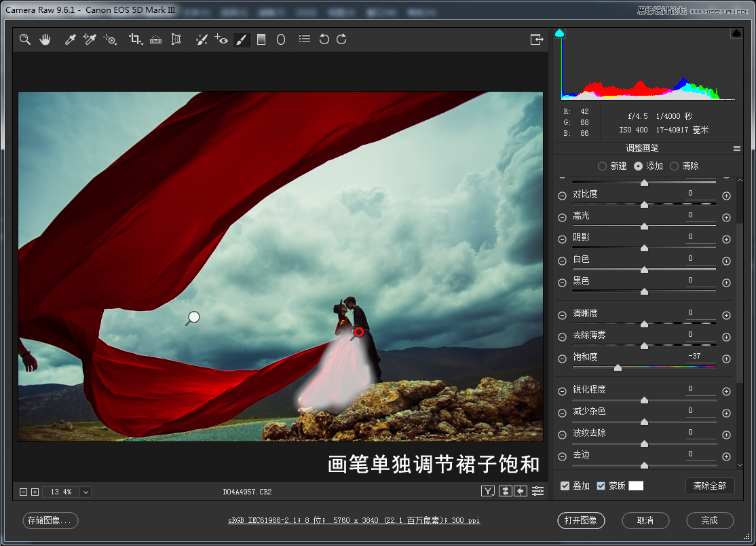Screen dimensions: 756x546
Task: Select the Adjustment Brush tool
Action: click(x=242, y=39)
